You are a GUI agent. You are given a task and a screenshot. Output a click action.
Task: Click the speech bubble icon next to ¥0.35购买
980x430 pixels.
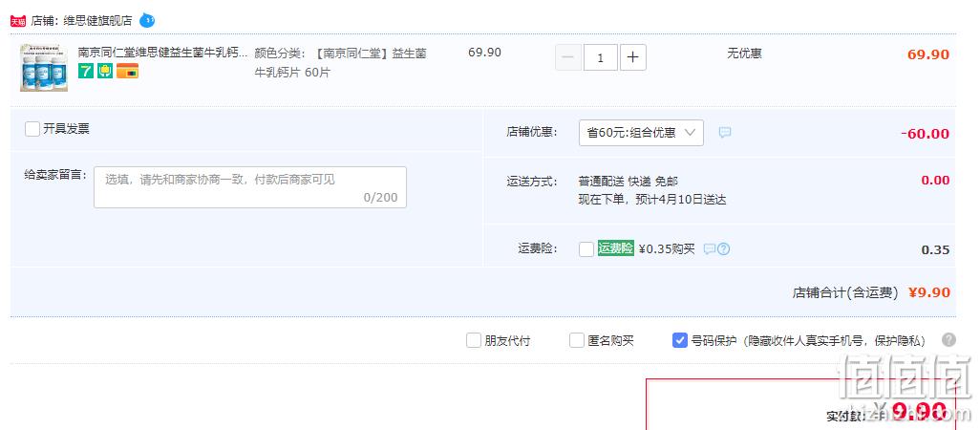710,249
